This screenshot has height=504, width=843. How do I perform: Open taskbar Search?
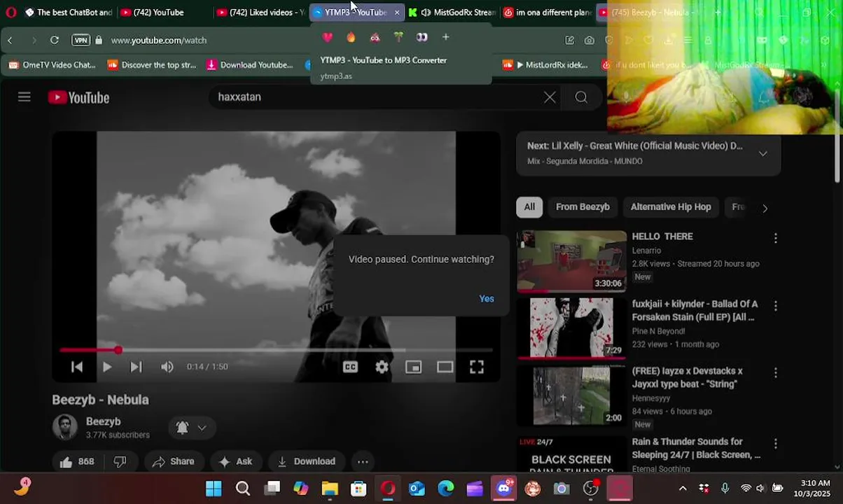pyautogui.click(x=242, y=489)
